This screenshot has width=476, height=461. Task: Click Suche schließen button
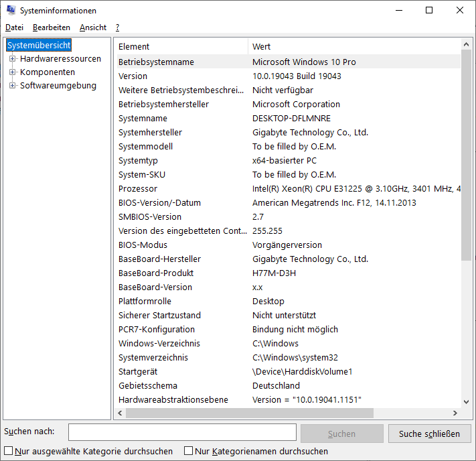(x=429, y=434)
